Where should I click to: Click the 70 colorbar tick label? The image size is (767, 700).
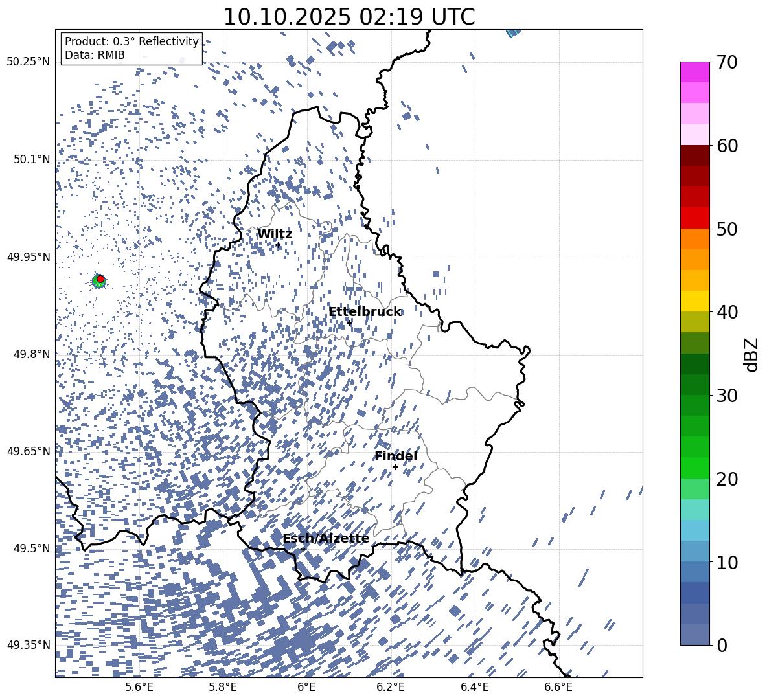pyautogui.click(x=726, y=62)
